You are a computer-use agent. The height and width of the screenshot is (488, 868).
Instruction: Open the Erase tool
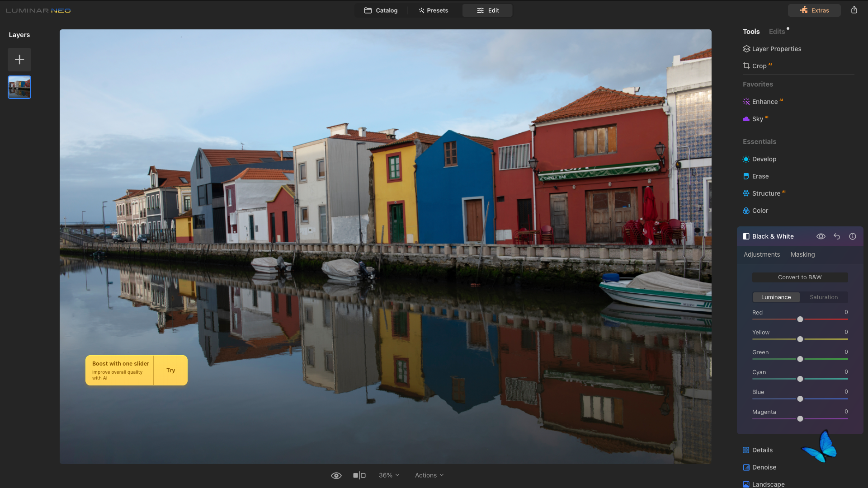[756, 176]
